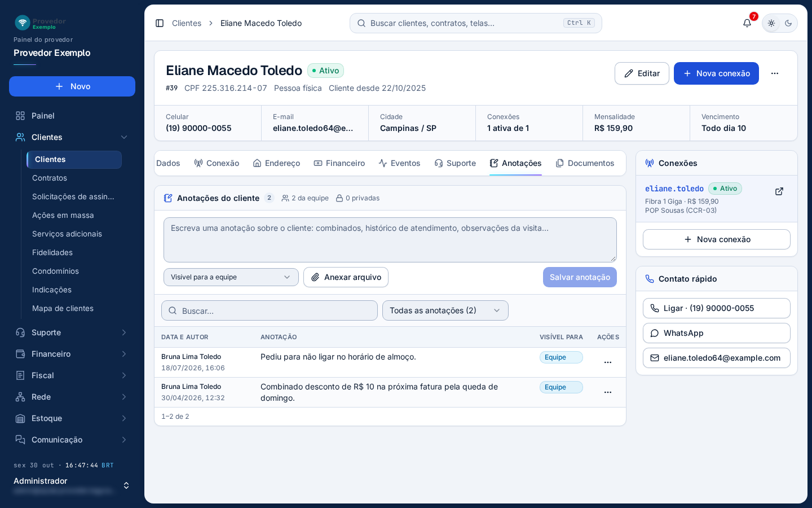The width and height of the screenshot is (812, 508).
Task: Open actions menu for the desconto note
Action: 608,392
